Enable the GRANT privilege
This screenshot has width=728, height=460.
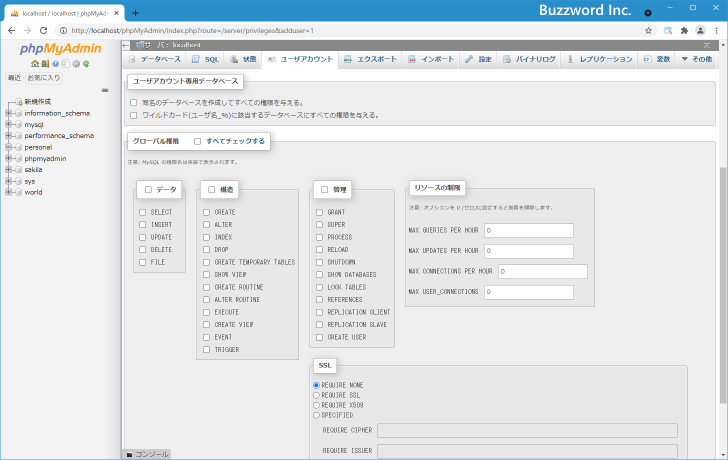point(319,212)
